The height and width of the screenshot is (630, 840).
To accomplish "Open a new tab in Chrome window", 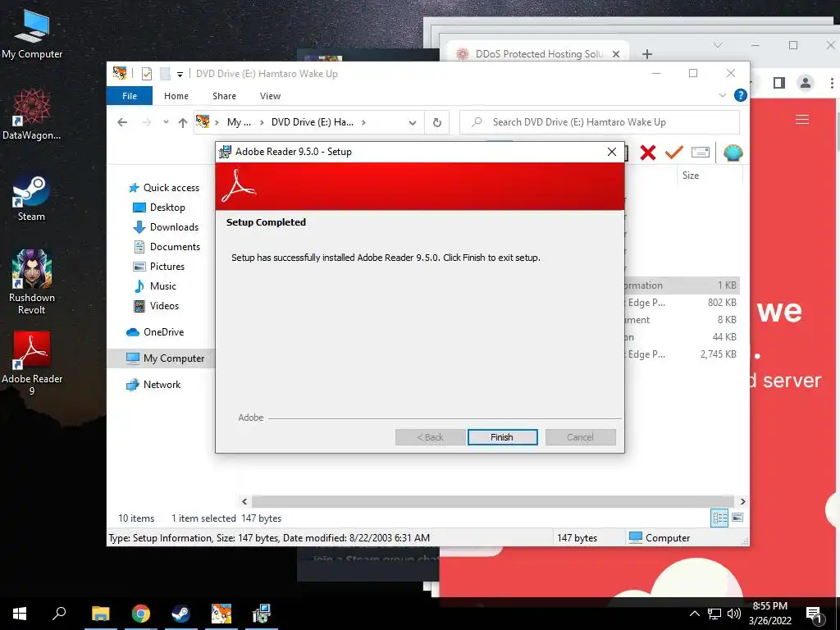I will click(647, 54).
